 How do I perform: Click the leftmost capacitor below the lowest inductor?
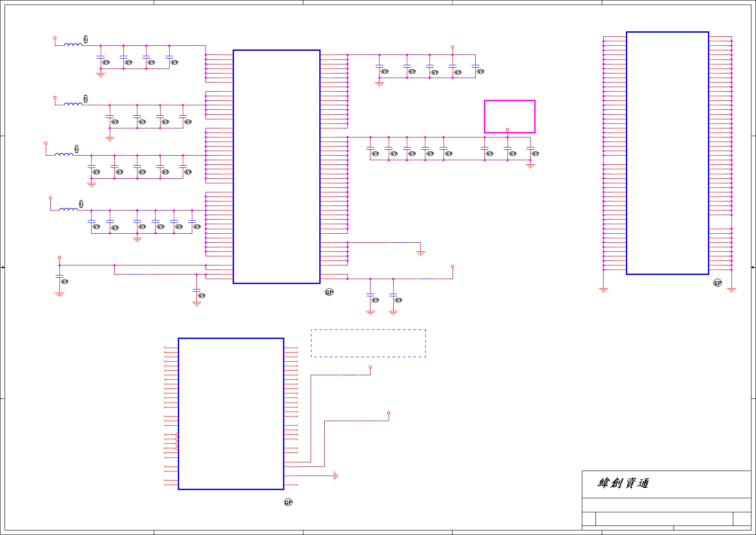pos(92,222)
